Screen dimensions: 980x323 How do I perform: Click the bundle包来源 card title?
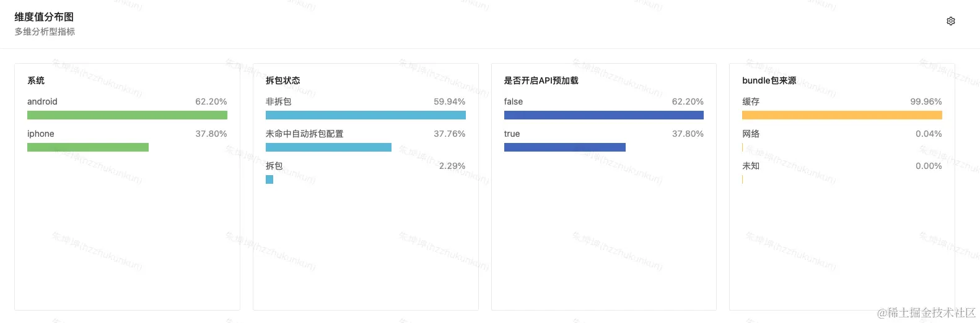[769, 80]
